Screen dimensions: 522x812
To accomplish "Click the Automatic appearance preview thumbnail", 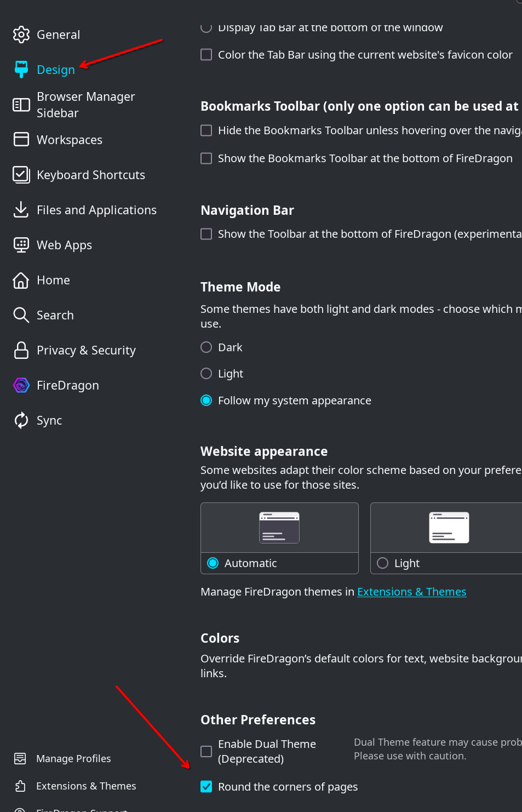I will coord(279,528).
